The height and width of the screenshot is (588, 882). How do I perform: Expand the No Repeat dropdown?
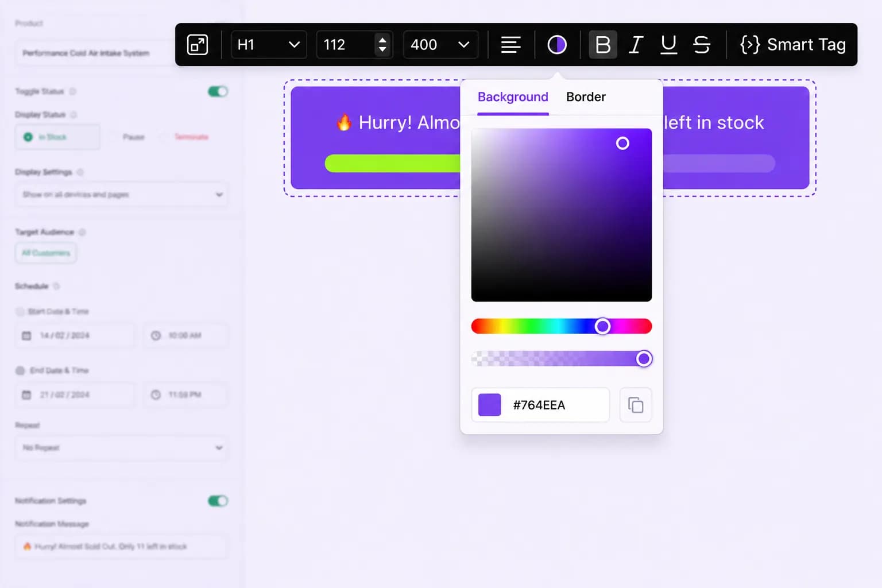pos(121,448)
